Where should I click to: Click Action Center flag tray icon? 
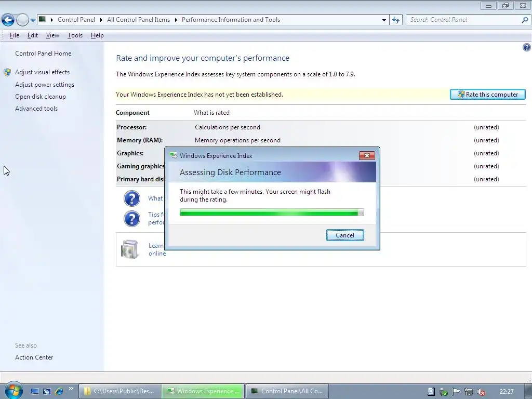click(x=456, y=392)
